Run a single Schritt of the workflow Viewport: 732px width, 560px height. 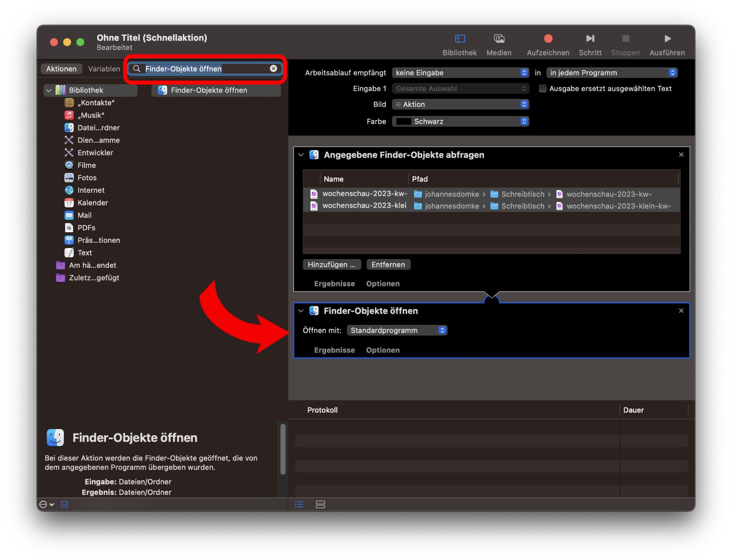click(590, 39)
